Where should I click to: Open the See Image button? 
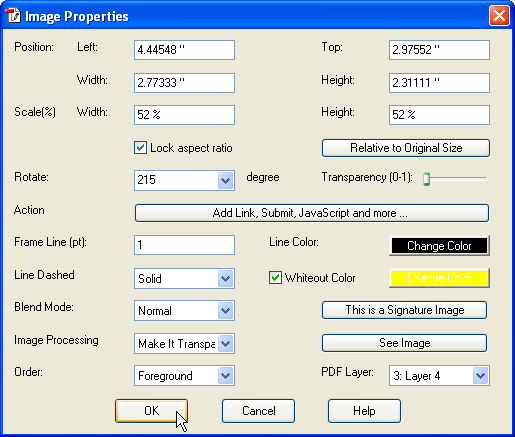click(x=404, y=343)
